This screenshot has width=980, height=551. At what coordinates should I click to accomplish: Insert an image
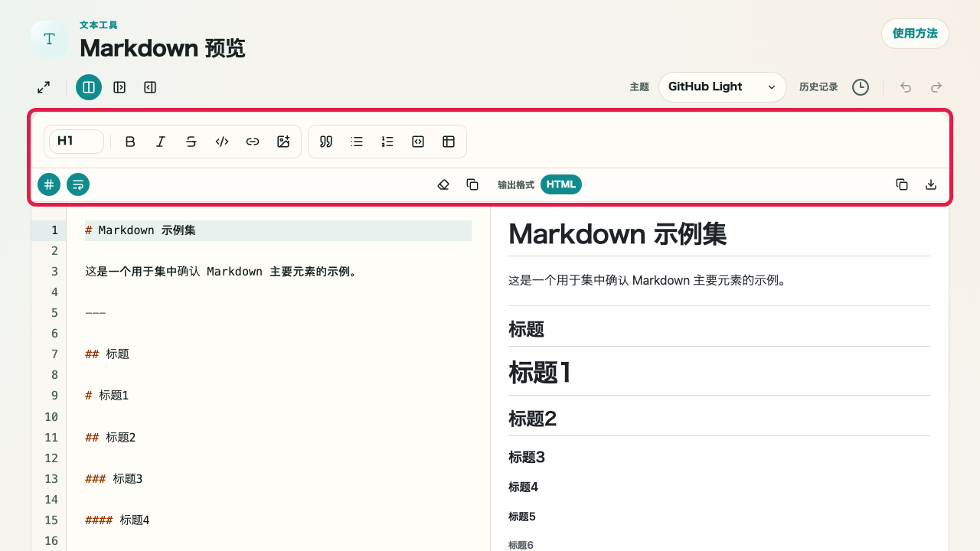click(x=283, y=142)
